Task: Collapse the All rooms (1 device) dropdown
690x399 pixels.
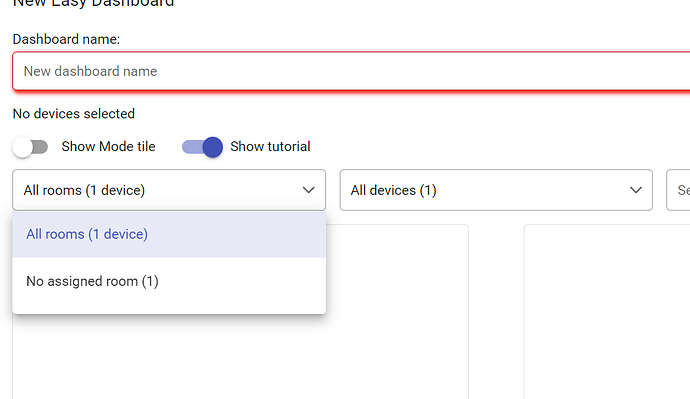Action: (169, 190)
